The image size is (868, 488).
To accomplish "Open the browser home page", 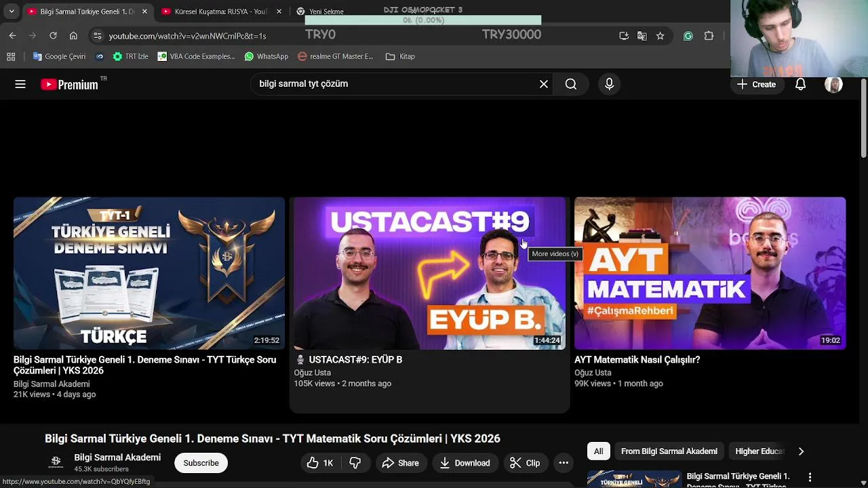I will [x=73, y=36].
